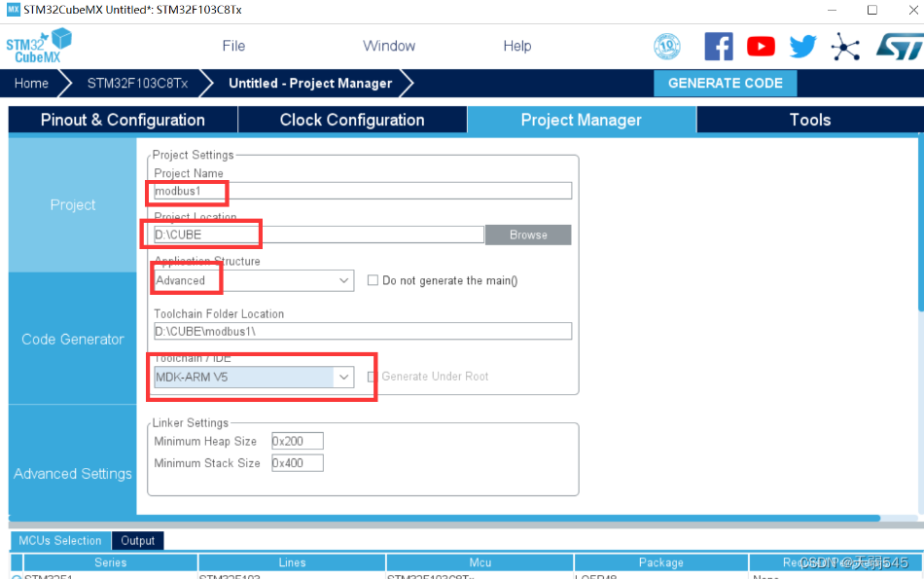Click the STM32CubeMX logo icon

39,46
